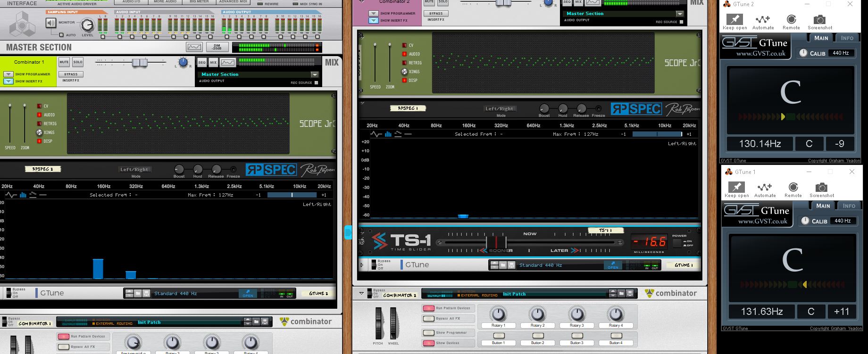Open Left/Right mode selector on RPSPEC 2
Image resolution: width=868 pixels, height=354 pixels.
(x=134, y=169)
